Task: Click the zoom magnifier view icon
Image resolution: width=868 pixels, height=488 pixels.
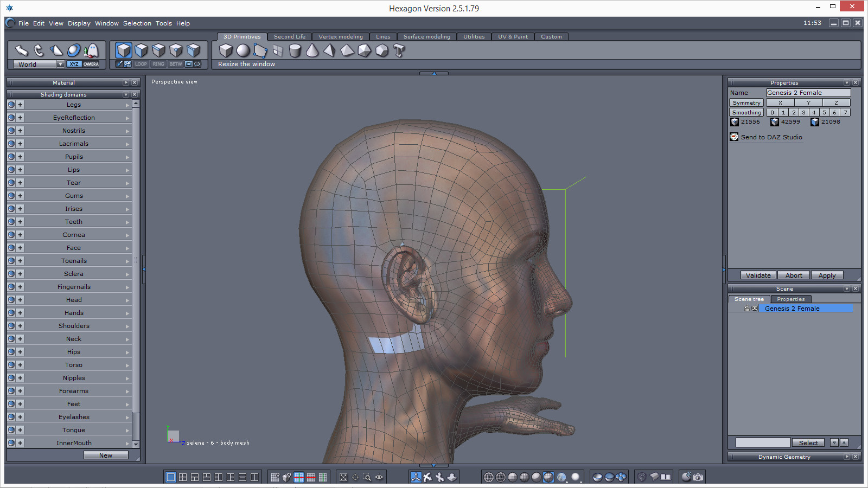Action: point(367,477)
